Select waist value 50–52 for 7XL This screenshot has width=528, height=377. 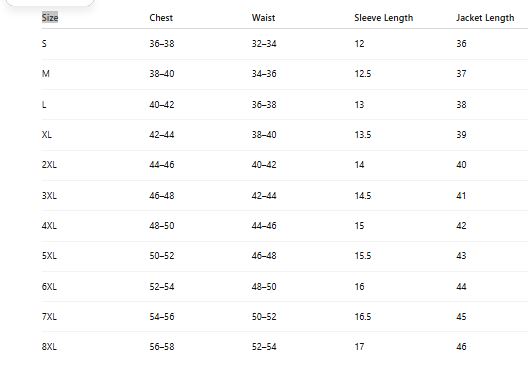tap(264, 317)
